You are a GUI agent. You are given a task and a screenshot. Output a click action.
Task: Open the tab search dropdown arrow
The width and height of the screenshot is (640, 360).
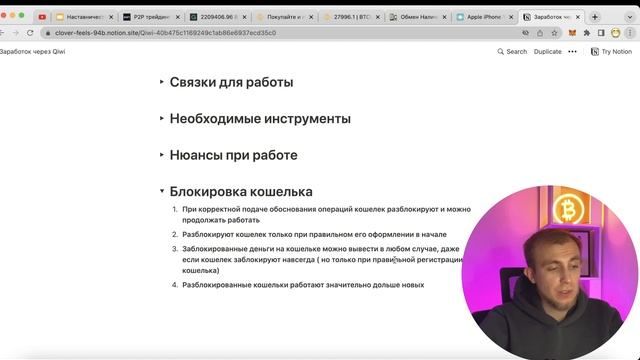pyautogui.click(x=630, y=17)
